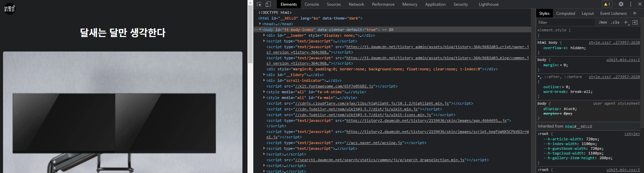Open the uikit-icons.min.js script link
The image size is (644, 173).
[x=363, y=115]
